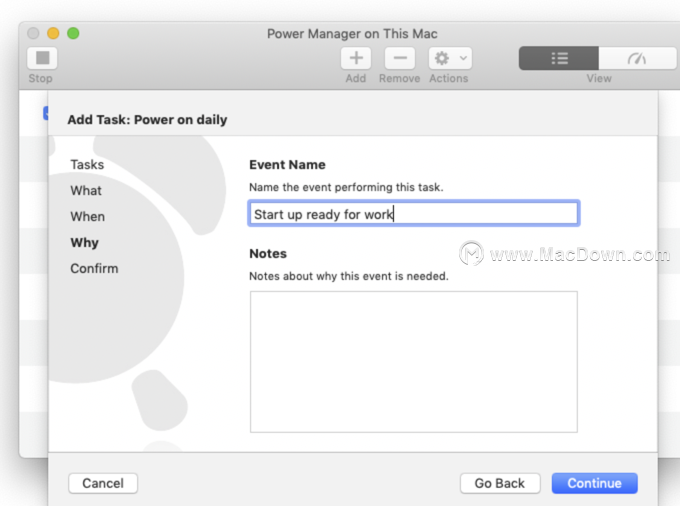This screenshot has width=680, height=506.
Task: Select the What step in sidebar
Action: [x=86, y=191]
